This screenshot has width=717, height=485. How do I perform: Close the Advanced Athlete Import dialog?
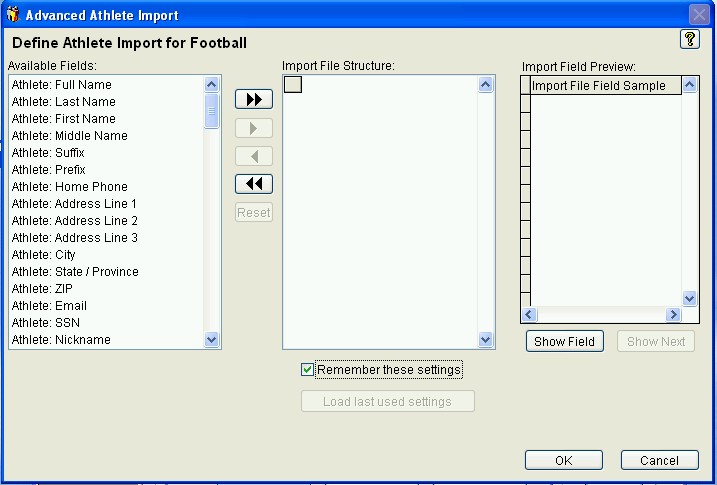[699, 15]
